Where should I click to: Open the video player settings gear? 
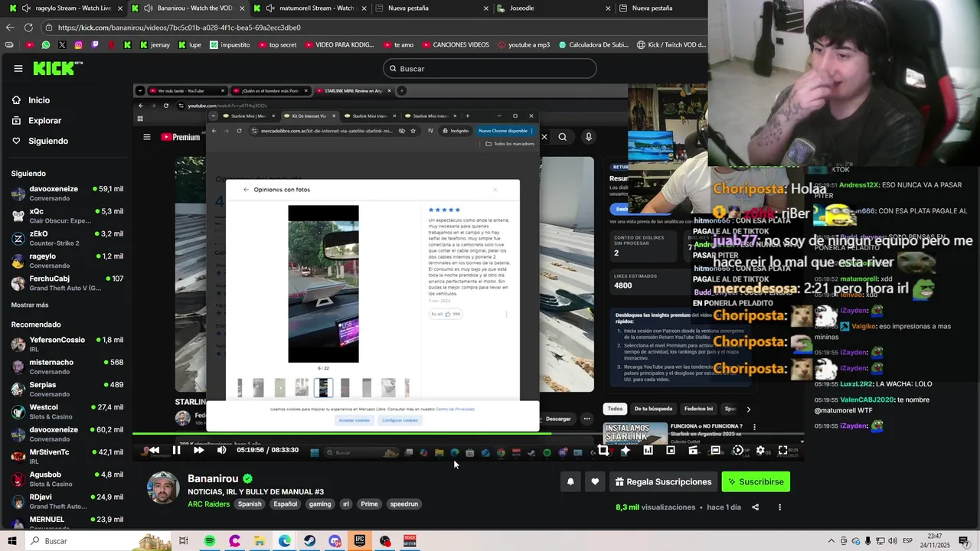coord(760,450)
